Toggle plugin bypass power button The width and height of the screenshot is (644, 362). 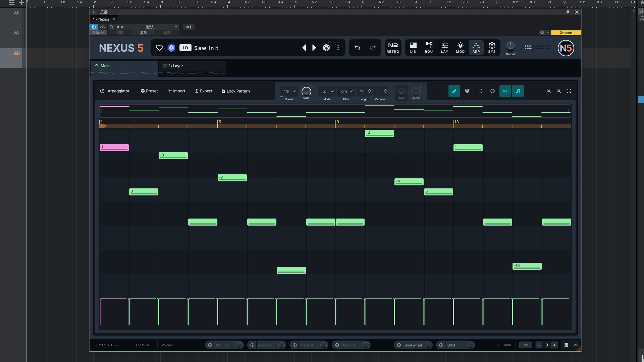tap(94, 27)
